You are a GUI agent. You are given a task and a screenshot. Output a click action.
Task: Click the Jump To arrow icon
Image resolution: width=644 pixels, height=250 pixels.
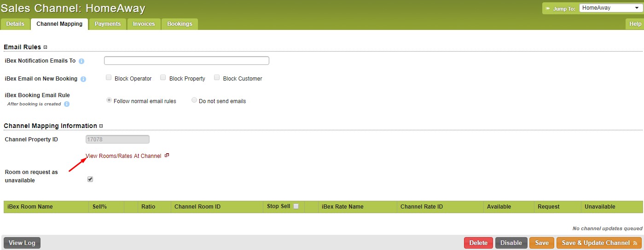click(548, 8)
